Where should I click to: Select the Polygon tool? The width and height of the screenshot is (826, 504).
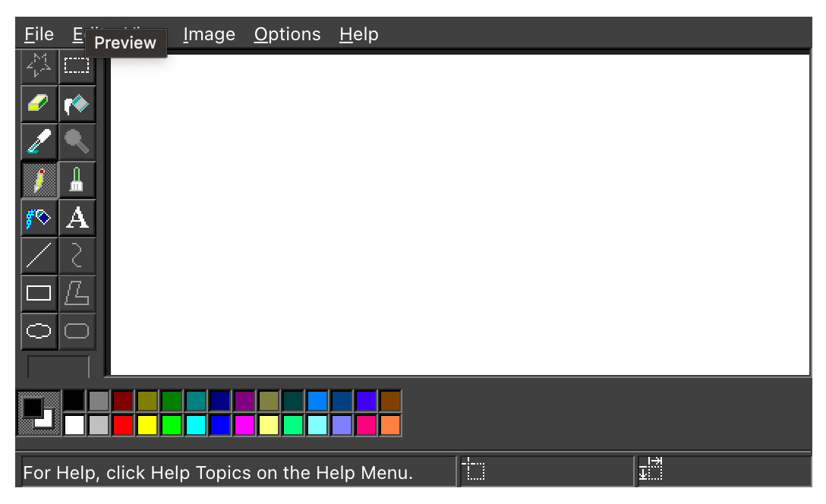pos(77,293)
